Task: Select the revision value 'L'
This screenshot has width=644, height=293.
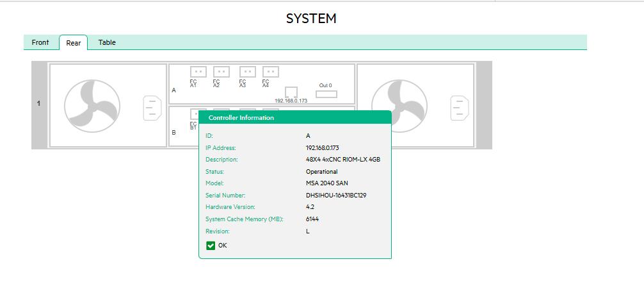Action: coord(308,231)
